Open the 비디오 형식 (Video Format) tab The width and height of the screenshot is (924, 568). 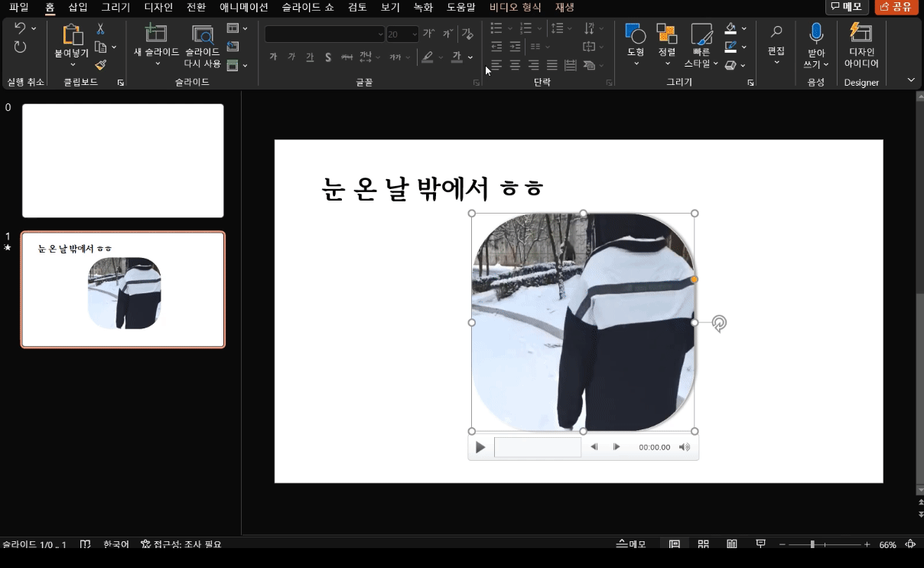(516, 7)
